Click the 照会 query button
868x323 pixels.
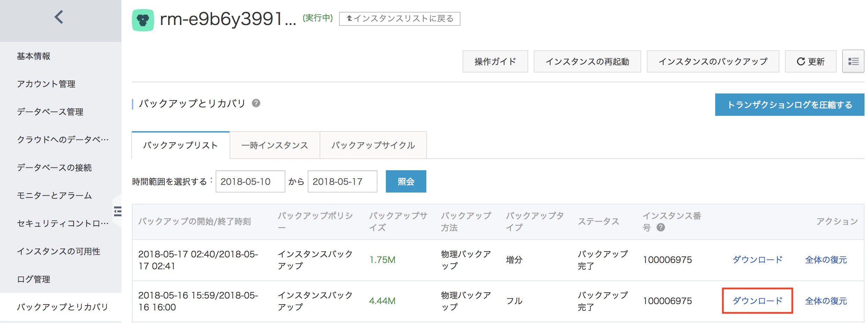pyautogui.click(x=406, y=181)
